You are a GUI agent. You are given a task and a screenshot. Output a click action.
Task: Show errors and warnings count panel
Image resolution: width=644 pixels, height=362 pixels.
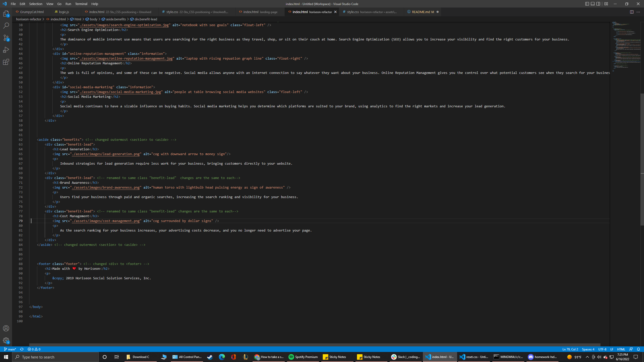click(34, 349)
